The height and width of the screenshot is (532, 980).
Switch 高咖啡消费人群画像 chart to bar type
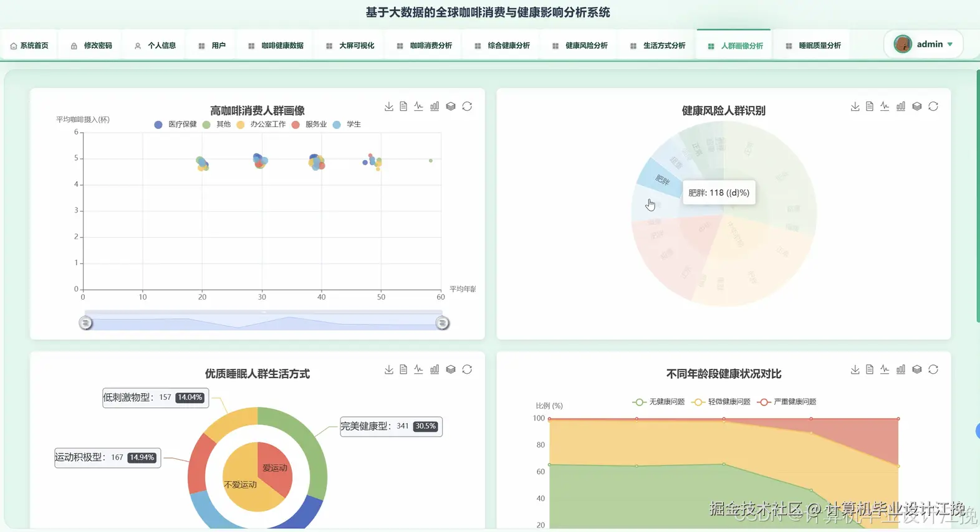pos(435,107)
